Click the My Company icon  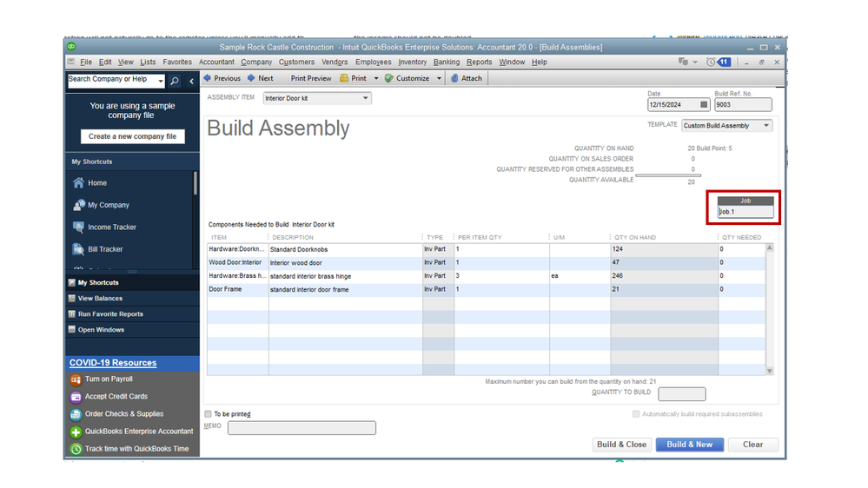(78, 205)
